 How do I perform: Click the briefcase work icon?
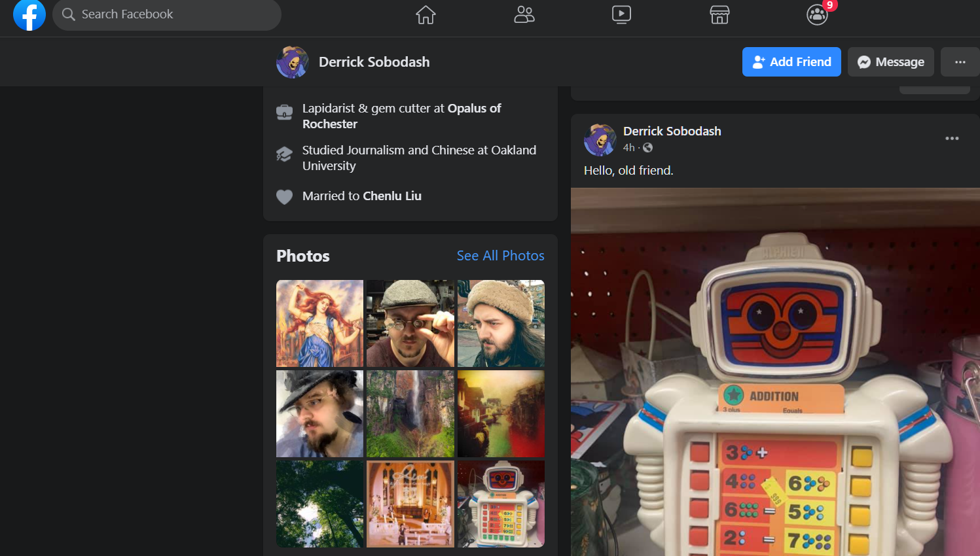tap(284, 113)
